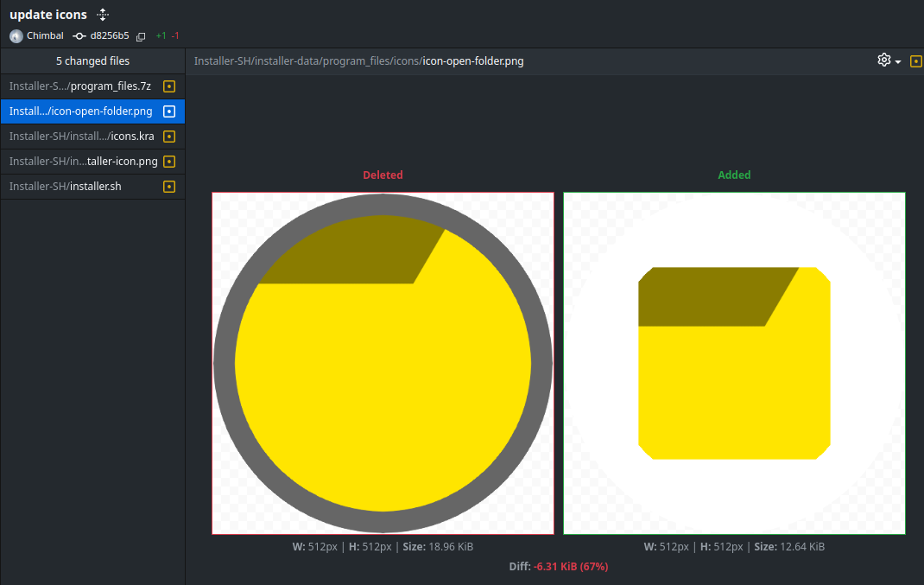Screen dimensions: 924x585
Task: Click the Diff -6.31 KiB (67%) text
Action: coord(559,567)
